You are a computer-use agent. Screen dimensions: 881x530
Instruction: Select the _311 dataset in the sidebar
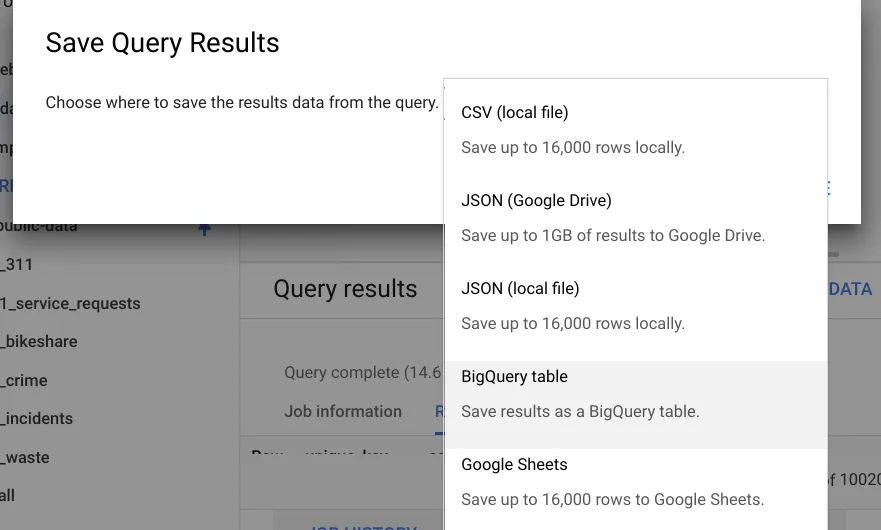pyautogui.click(x=18, y=265)
